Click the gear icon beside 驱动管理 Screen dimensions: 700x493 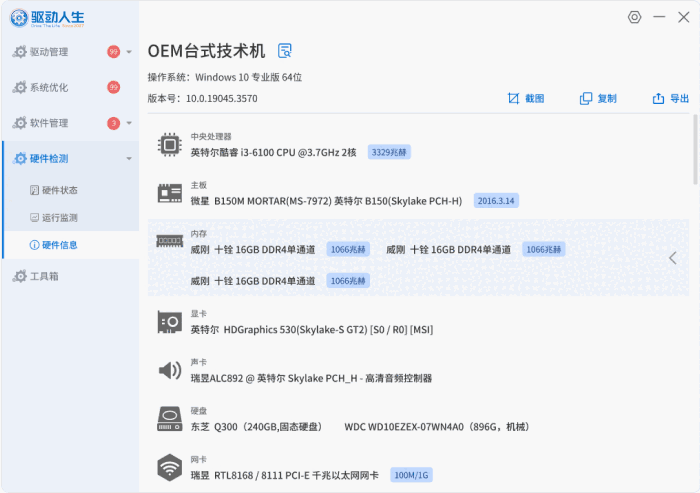20,52
